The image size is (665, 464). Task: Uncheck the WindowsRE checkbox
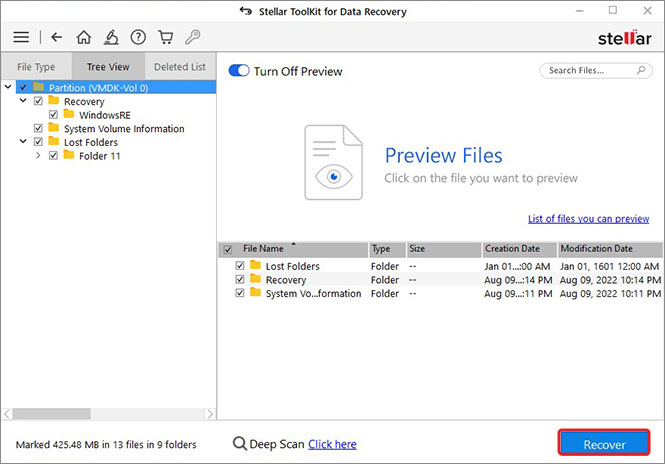click(x=53, y=115)
